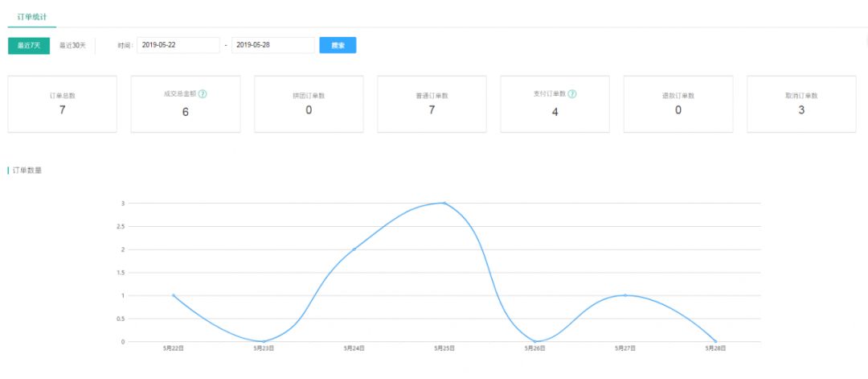Click the 退款订单数 stat card
This screenshot has width=868, height=379.
(x=678, y=104)
